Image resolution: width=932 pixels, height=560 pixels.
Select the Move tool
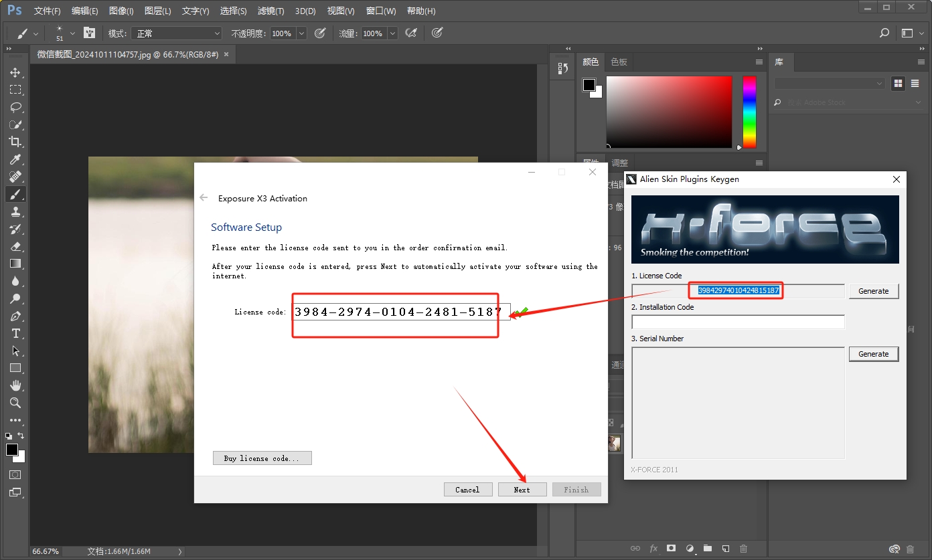click(x=15, y=72)
